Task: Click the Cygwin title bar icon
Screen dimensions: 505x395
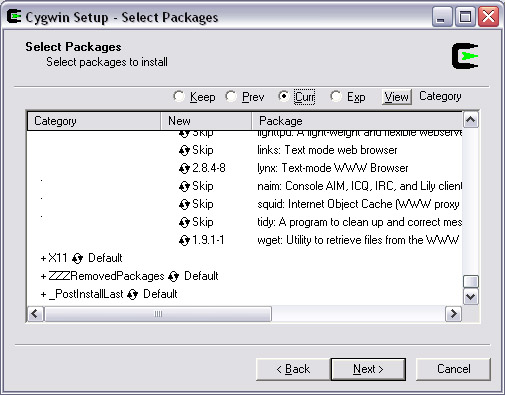Action: pos(14,17)
